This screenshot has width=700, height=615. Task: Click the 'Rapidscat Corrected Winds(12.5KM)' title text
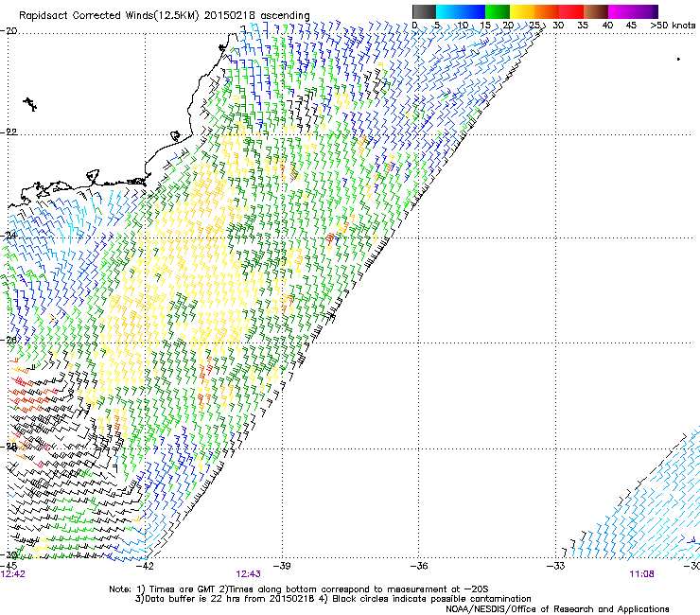pyautogui.click(x=109, y=16)
